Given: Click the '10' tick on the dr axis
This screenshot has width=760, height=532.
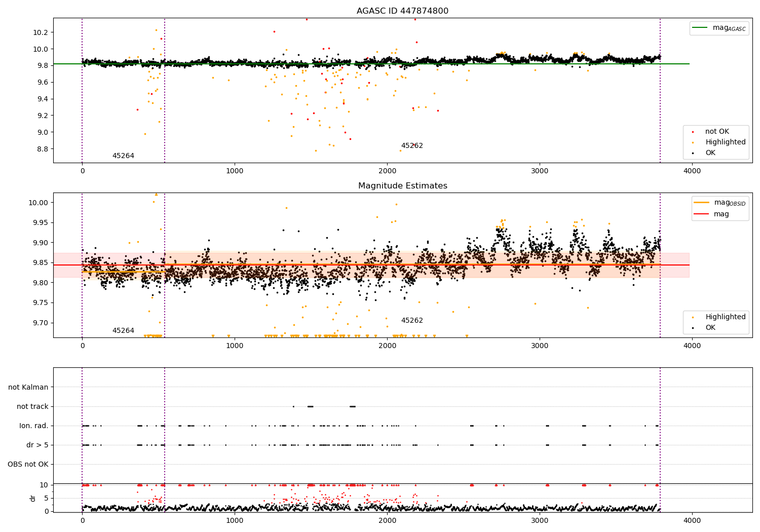Looking at the screenshot, I should coord(45,485).
